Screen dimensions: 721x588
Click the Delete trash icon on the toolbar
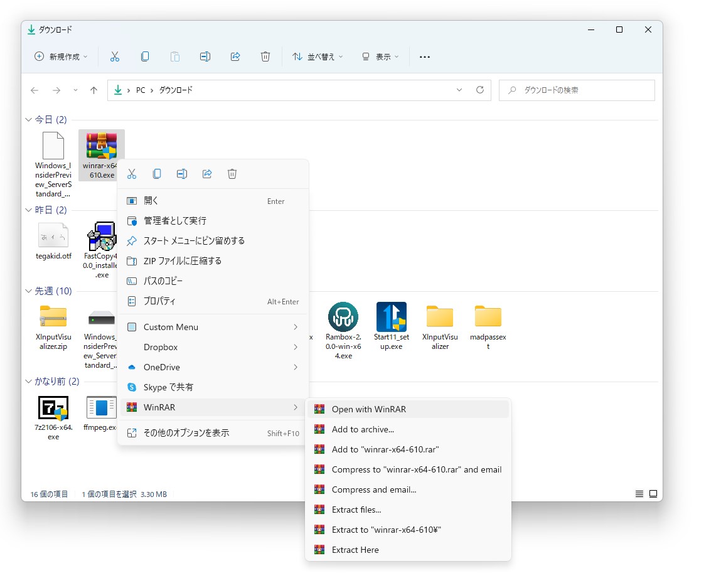pos(265,56)
